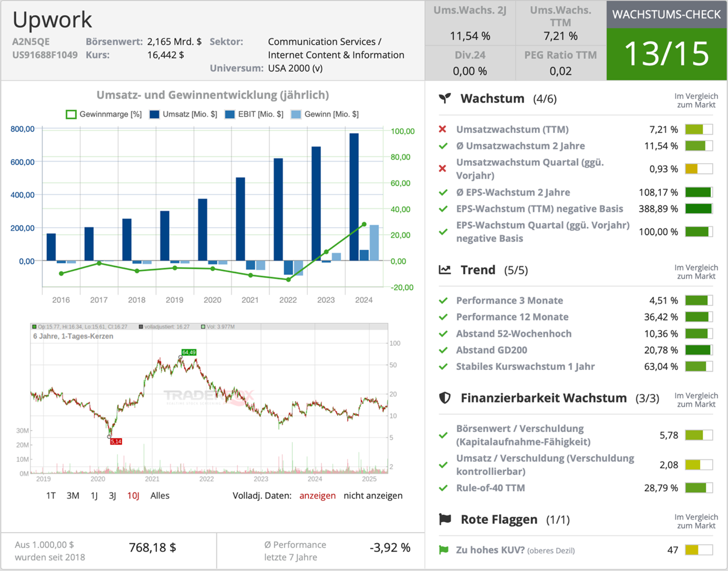Click the Finanzierbarkeit Wachstum shield icon
Screen dimensions: 728x571
coord(445,398)
